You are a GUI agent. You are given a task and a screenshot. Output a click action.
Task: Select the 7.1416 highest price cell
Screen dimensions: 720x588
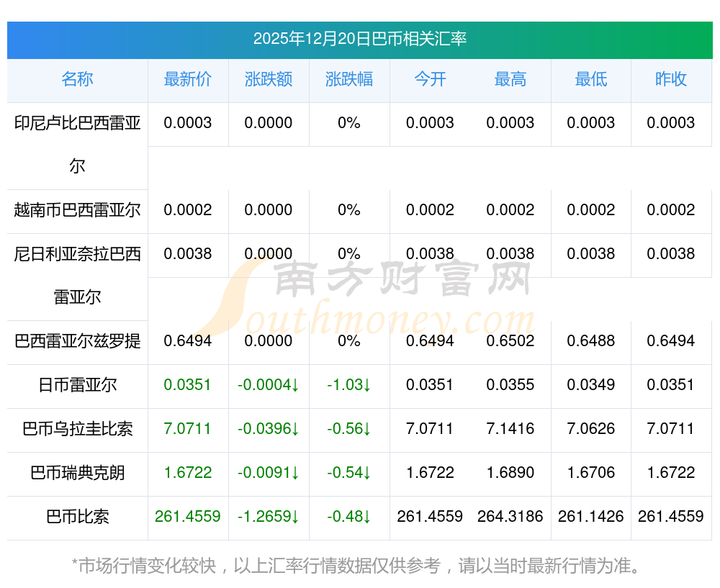tap(510, 429)
